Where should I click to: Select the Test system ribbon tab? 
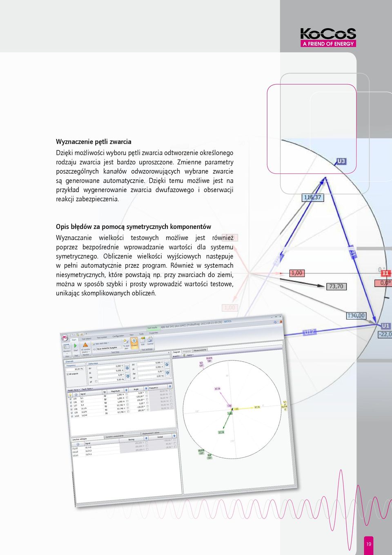(x=102, y=337)
